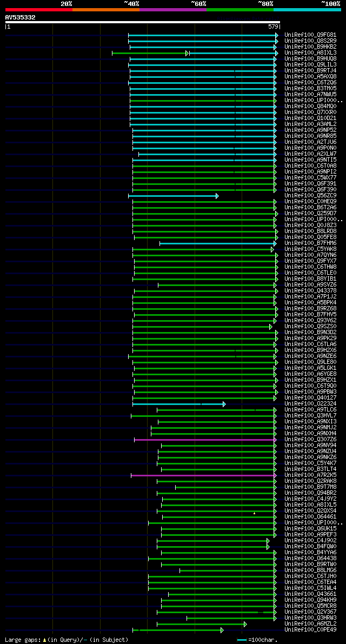
Task: Open hit UniRef100_Q9LIL3
Action: click(310, 64)
